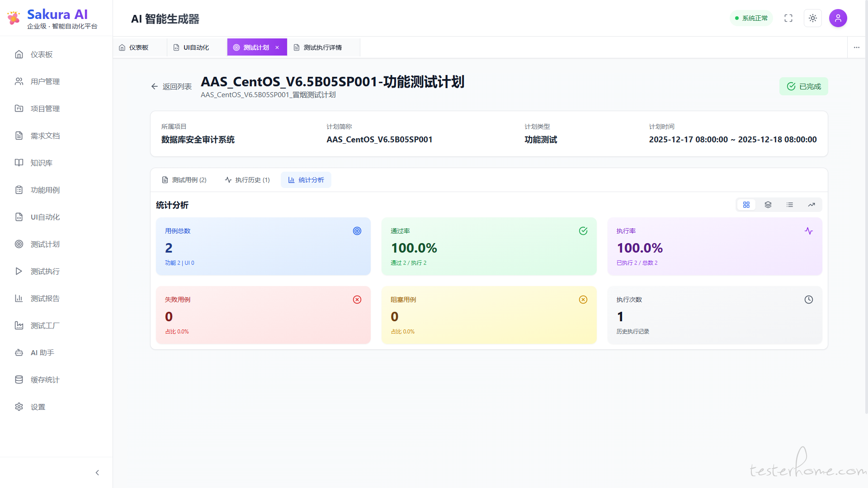868x488 pixels.
Task: Open user avatar profile menu
Action: [x=838, y=18]
